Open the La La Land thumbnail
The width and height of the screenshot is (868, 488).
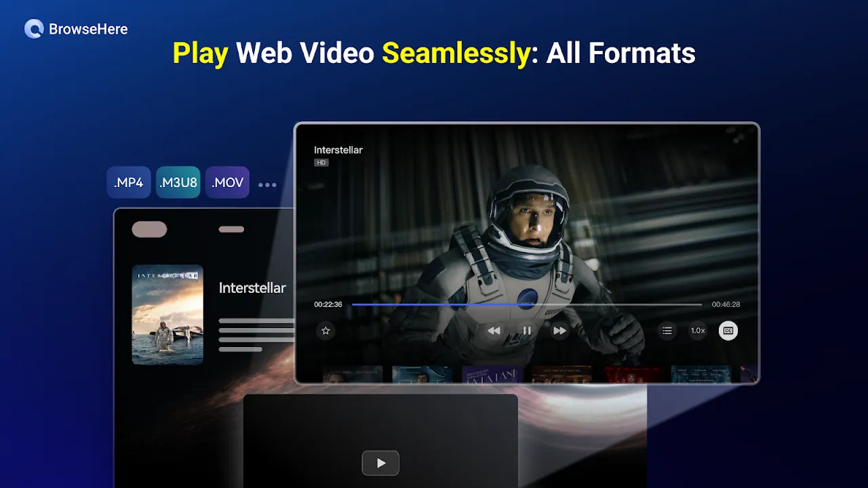click(492, 375)
